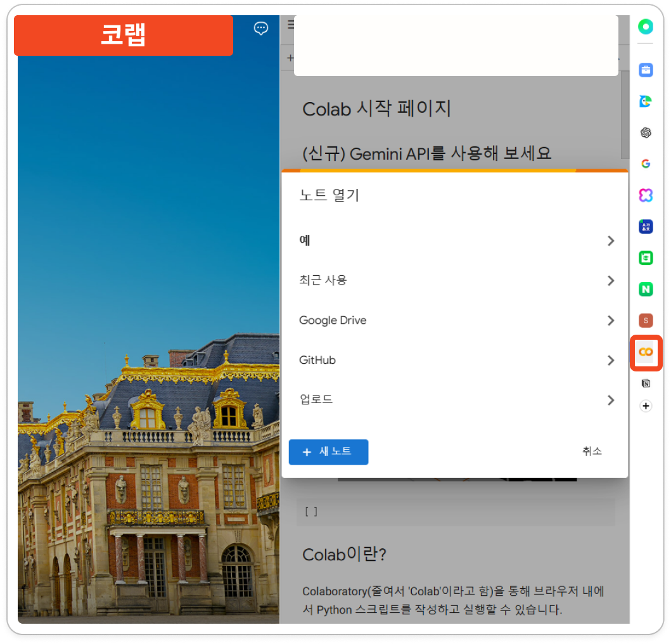Open the blue briefcase tools icon in the sidebar
Image resolution: width=671 pixels, height=644 pixels.
pos(646,70)
